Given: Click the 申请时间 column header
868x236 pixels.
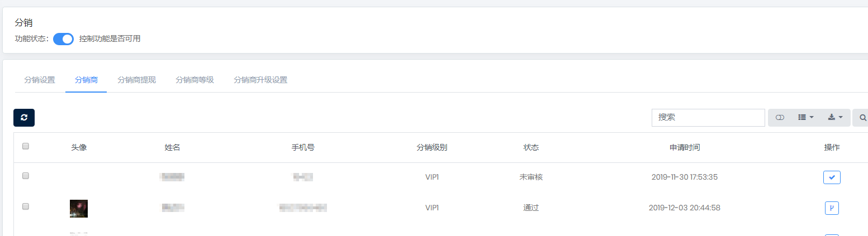Looking at the screenshot, I should click(685, 148).
